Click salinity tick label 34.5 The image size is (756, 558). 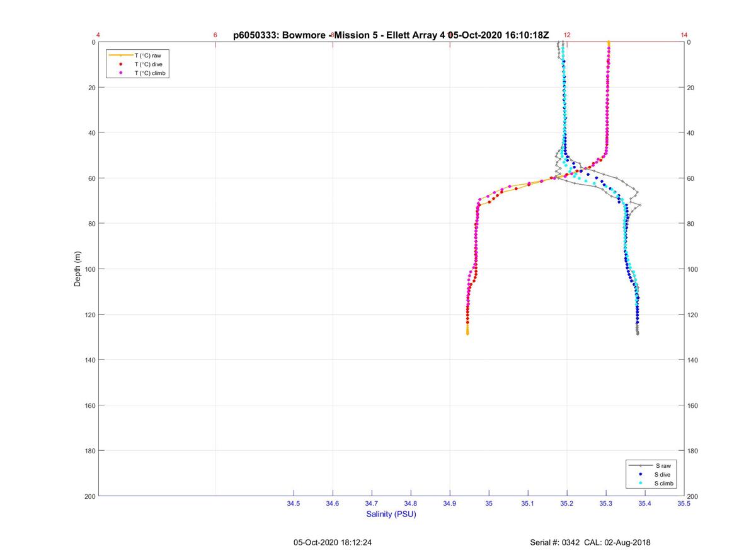coord(294,504)
